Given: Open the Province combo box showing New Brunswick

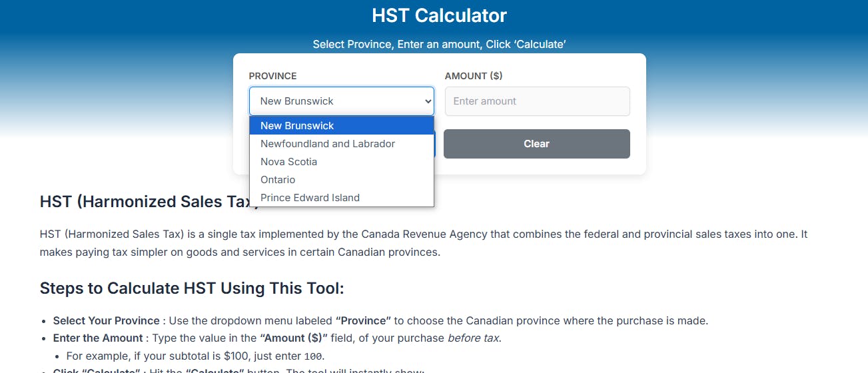Looking at the screenshot, I should [341, 101].
